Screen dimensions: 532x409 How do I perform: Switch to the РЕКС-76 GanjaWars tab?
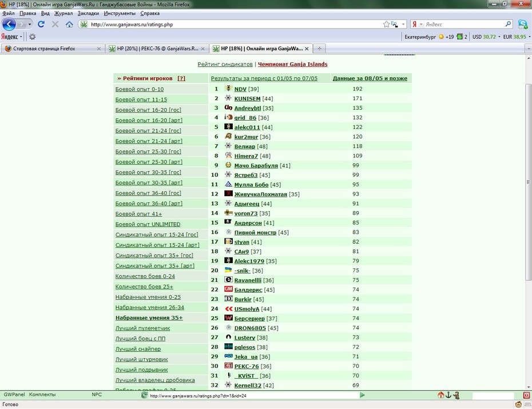coord(157,49)
